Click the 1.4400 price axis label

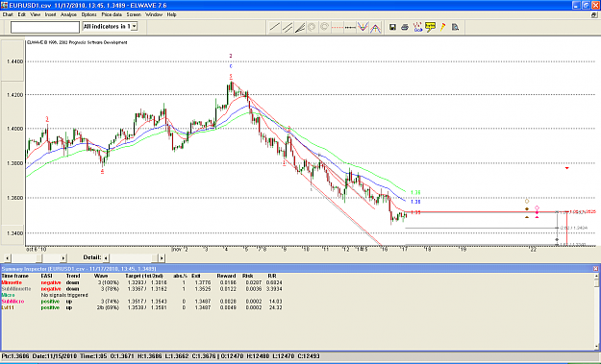(15, 61)
